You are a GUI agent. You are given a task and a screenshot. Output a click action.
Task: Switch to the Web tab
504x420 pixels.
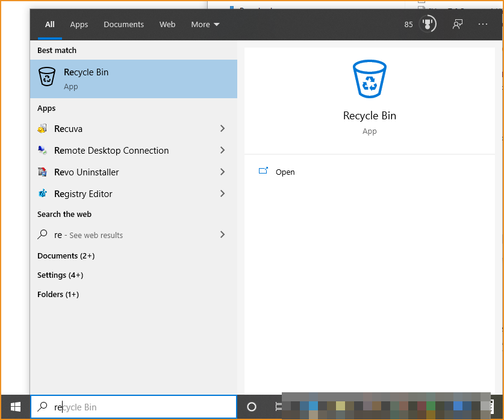click(167, 25)
